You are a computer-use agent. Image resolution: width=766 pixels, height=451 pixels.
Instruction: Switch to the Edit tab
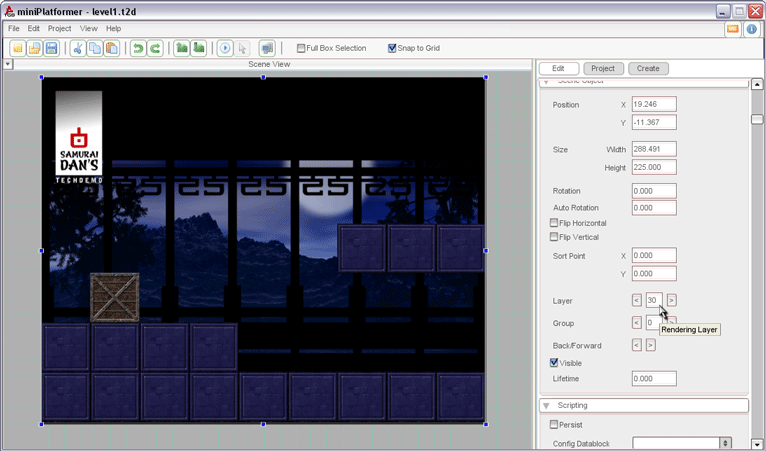point(558,68)
